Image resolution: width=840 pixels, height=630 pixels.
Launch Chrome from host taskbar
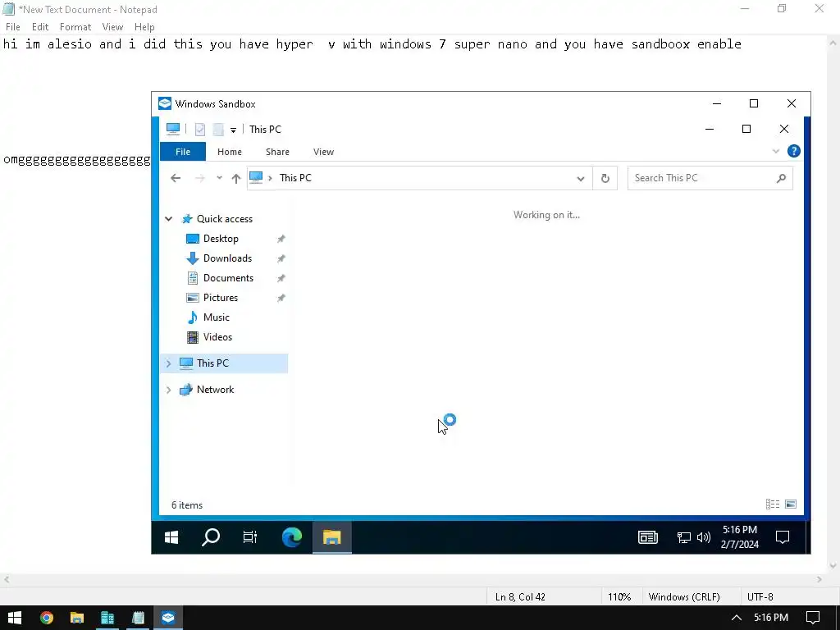(x=47, y=618)
